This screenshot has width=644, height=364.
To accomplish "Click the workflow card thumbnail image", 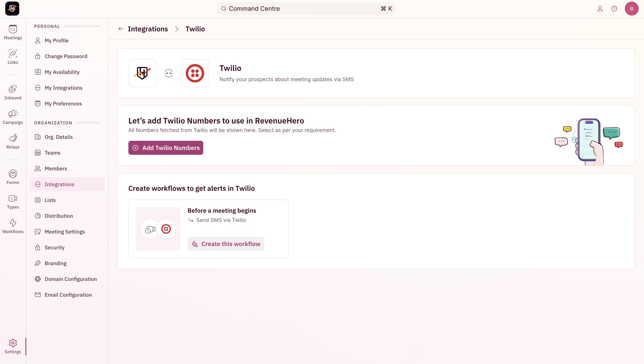I will [x=158, y=228].
